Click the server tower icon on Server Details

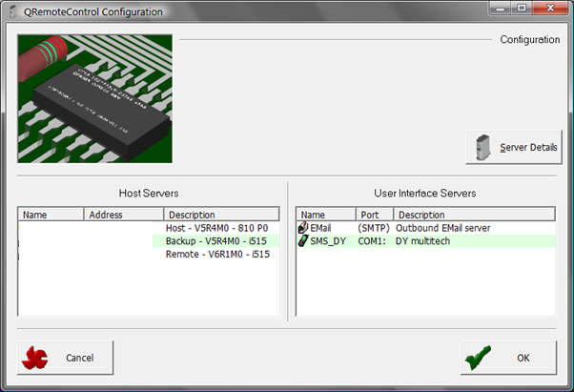pyautogui.click(x=484, y=148)
